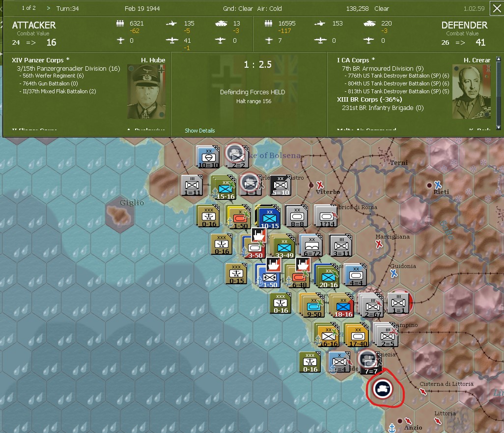Click 776th US Tank Destroyer Battalion
Screen dimensions: 504x433
tap(396, 76)
